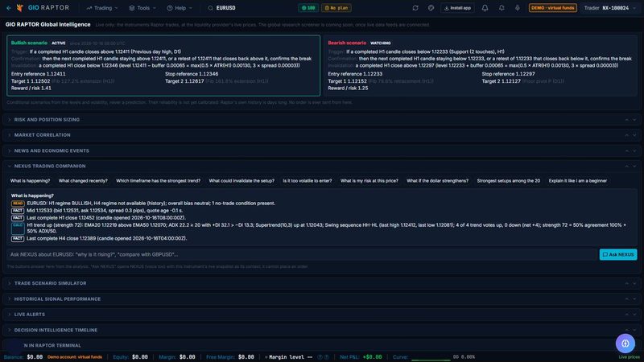
Task: Move Live Alerts section down
Action: [x=634, y=315]
